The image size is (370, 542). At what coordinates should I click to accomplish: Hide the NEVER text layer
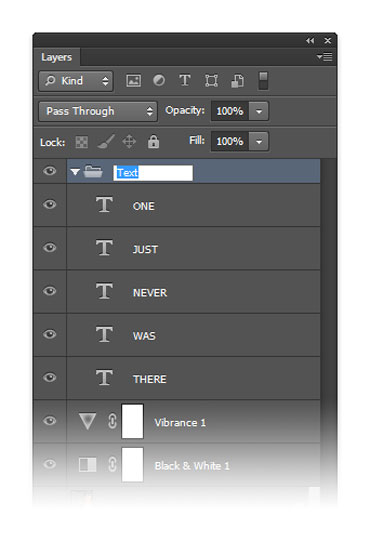pyautogui.click(x=50, y=291)
